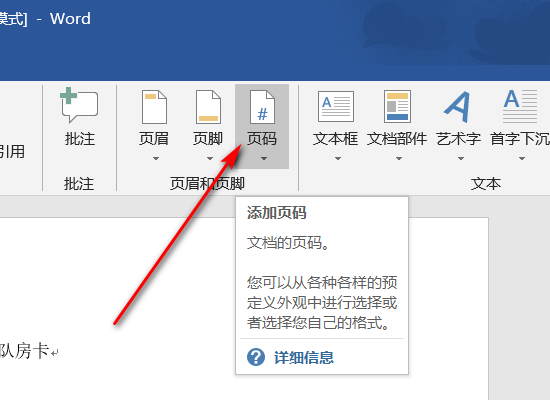Open 文档部件 quick parts icon
The height and width of the screenshot is (400, 550).
pos(397,106)
